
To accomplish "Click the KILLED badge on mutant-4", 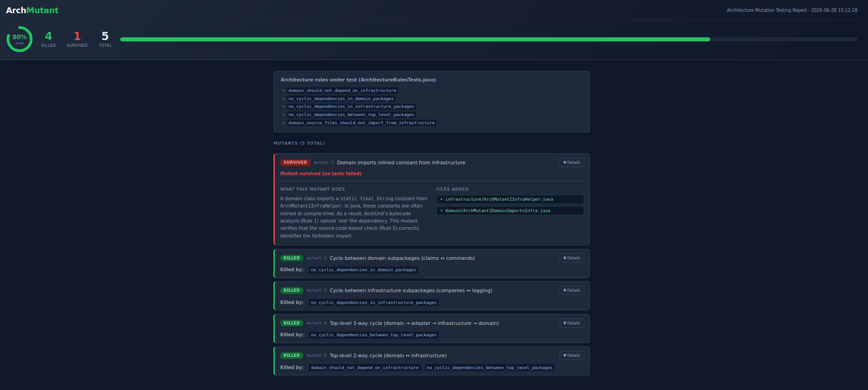I will [x=292, y=323].
